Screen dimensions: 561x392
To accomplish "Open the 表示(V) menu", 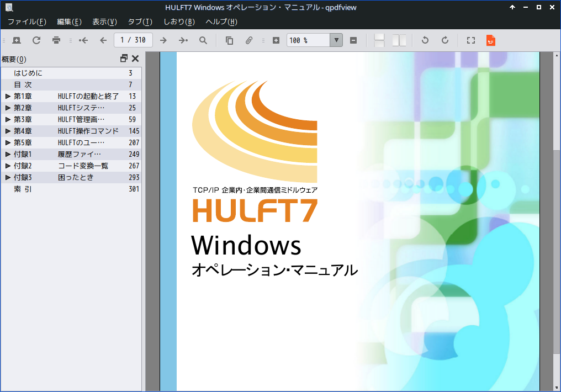I will tap(104, 22).
